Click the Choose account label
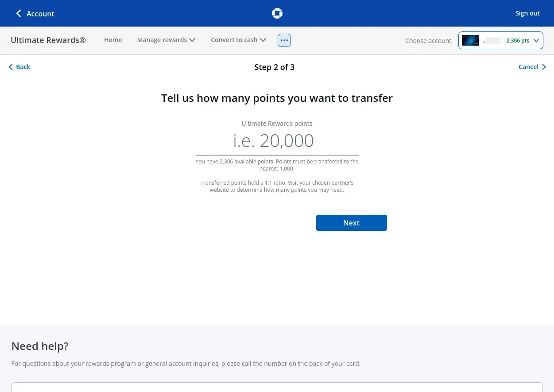 pyautogui.click(x=428, y=41)
